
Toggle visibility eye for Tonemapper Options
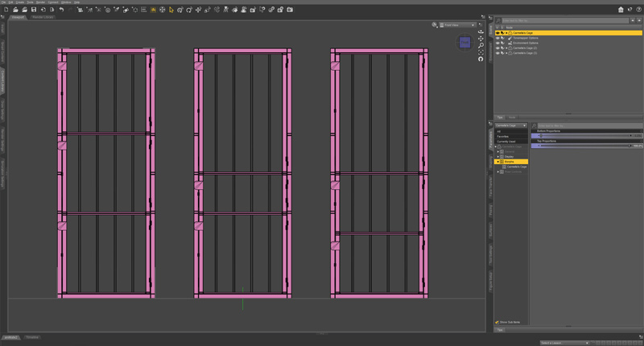pos(497,38)
